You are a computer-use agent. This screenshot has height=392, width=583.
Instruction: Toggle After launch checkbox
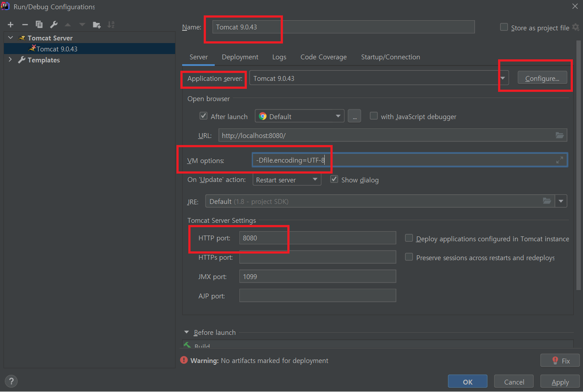[x=203, y=116]
